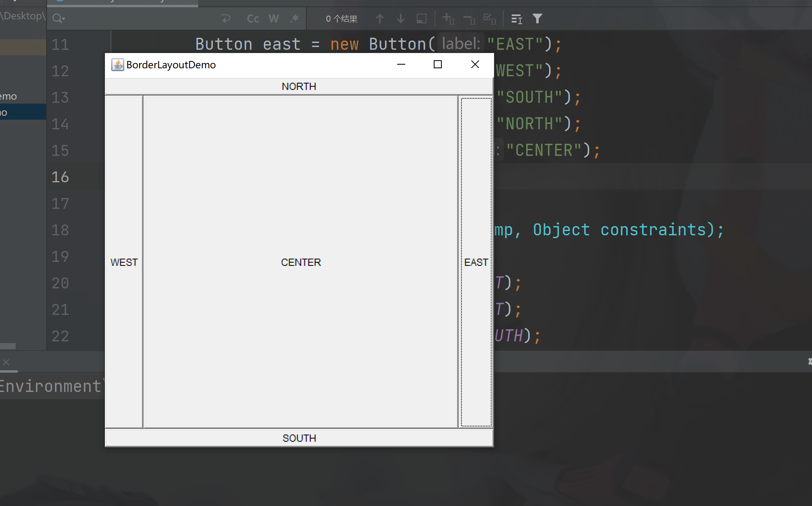
Task: Click the 'label:' parameter hint on line 11
Action: (461, 43)
